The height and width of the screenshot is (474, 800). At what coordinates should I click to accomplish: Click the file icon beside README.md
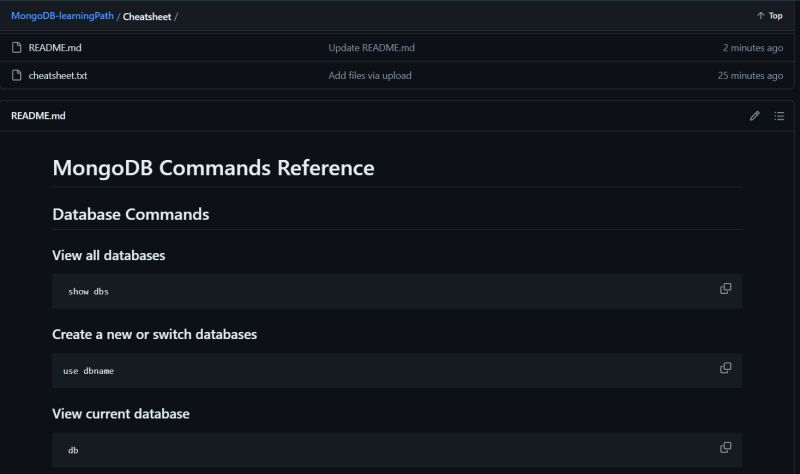17,47
